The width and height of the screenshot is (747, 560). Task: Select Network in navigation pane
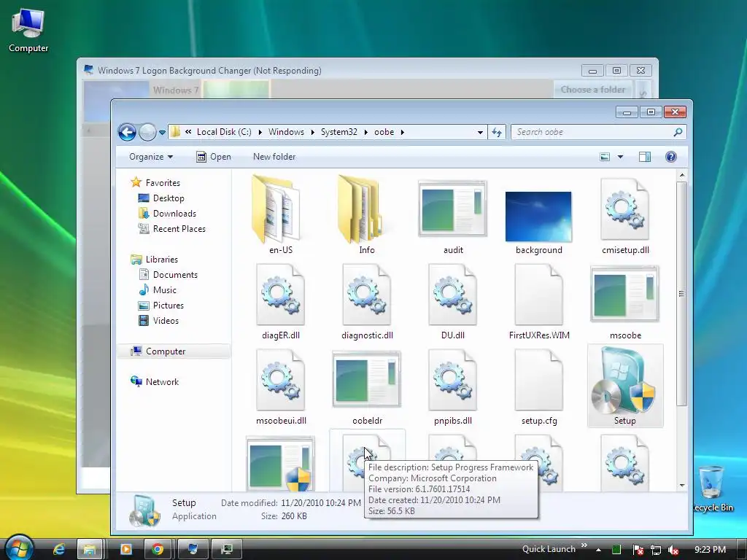pos(155,381)
